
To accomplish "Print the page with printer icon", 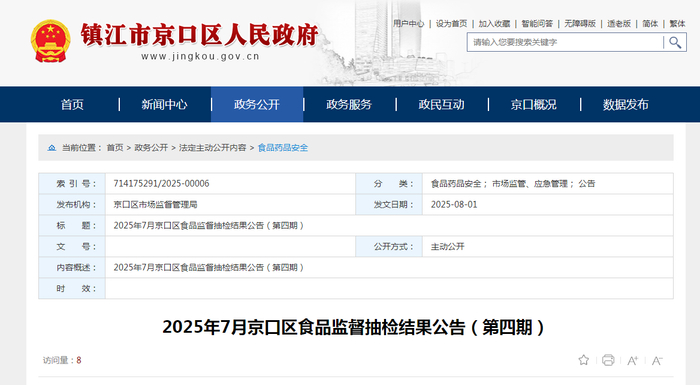I will tap(608, 360).
